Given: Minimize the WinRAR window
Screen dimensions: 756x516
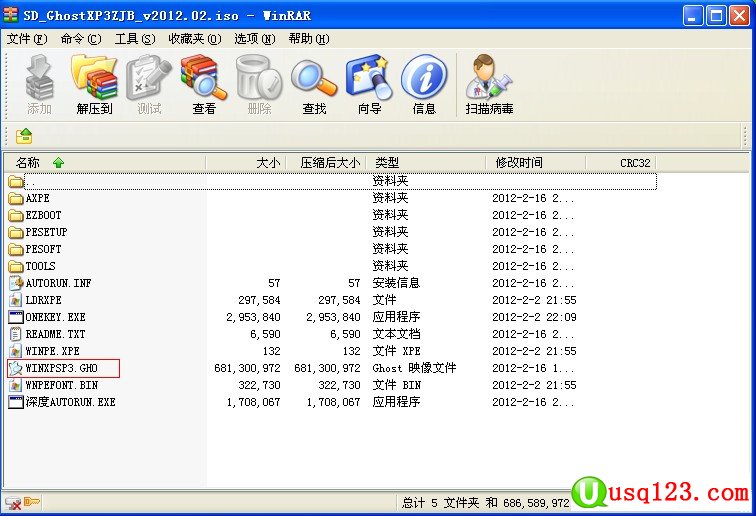Looking at the screenshot, I should [693, 16].
